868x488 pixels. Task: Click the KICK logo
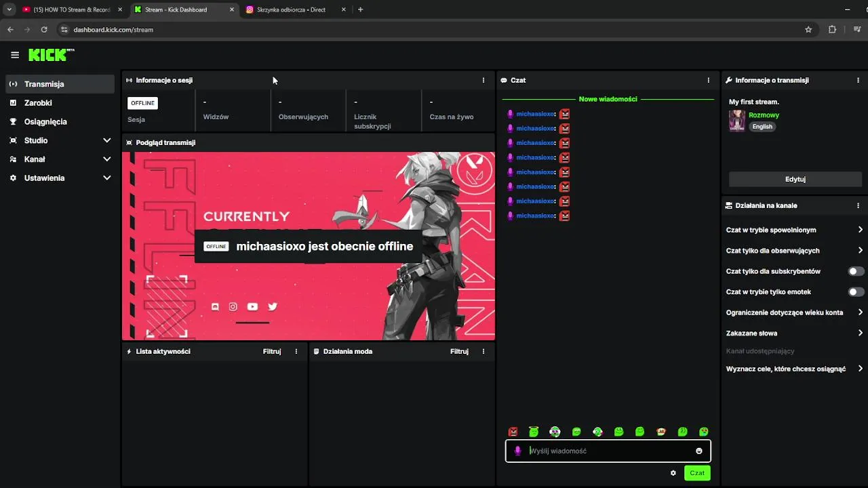click(x=51, y=55)
